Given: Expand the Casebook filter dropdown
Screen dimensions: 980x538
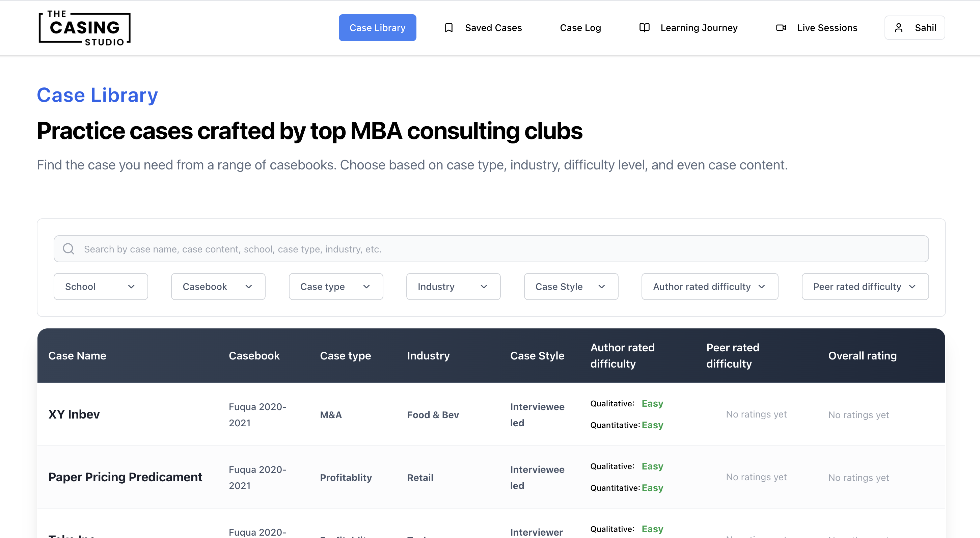Looking at the screenshot, I should tap(218, 287).
